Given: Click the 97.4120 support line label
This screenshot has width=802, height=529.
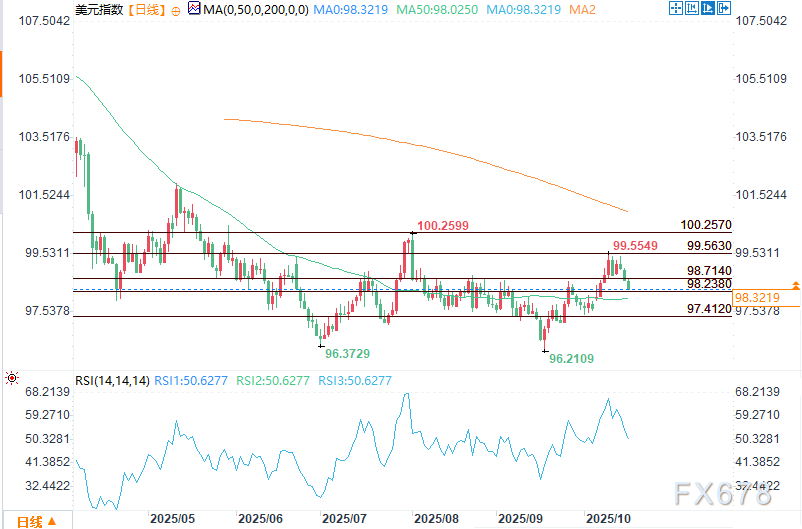Looking at the screenshot, I should [709, 310].
